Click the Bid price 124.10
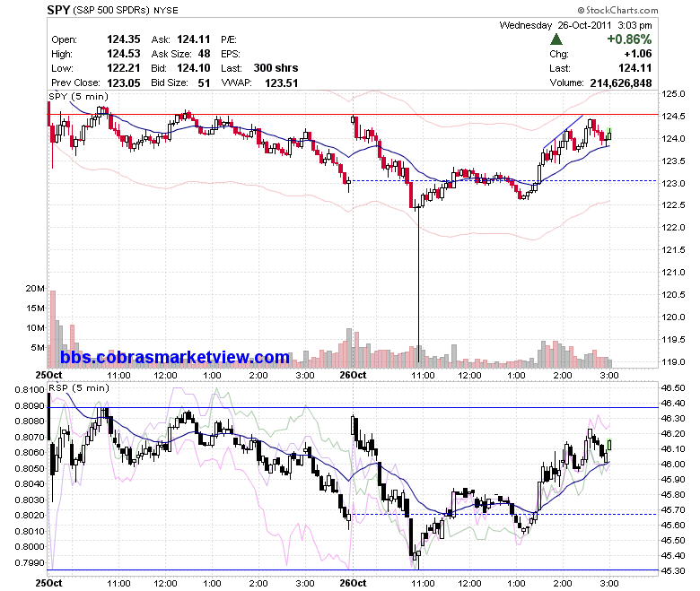Screen dimensions: 700x591 pos(194,68)
